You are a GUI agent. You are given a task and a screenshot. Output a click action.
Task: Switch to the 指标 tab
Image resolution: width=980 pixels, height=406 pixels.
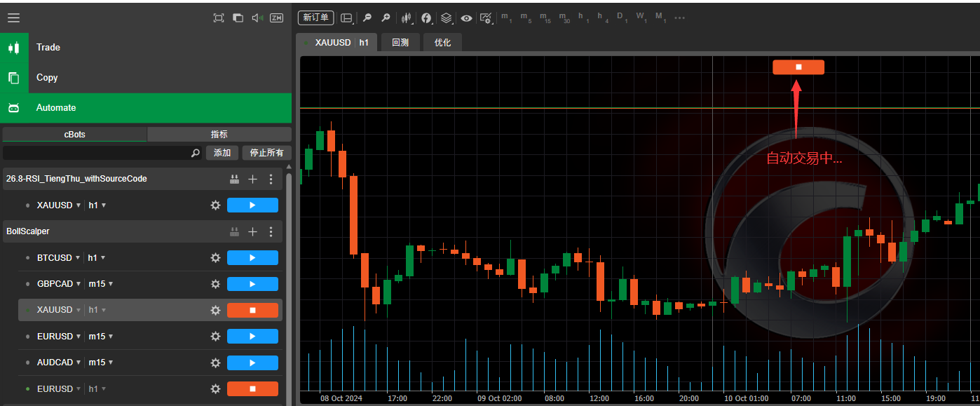(219, 134)
